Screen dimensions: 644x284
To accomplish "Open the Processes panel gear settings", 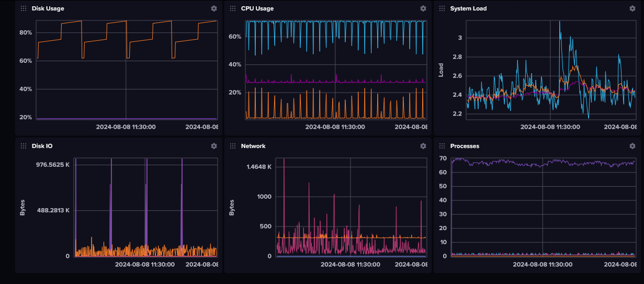I will [632, 146].
